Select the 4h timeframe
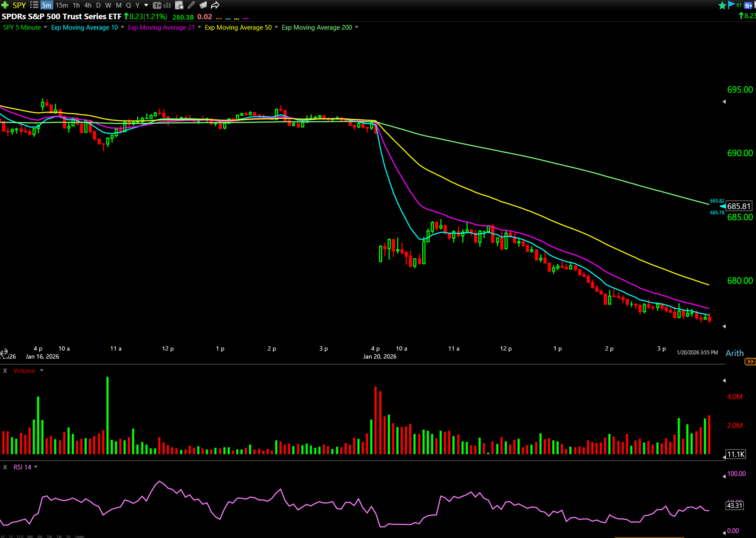The height and width of the screenshot is (538, 756). [x=88, y=5]
